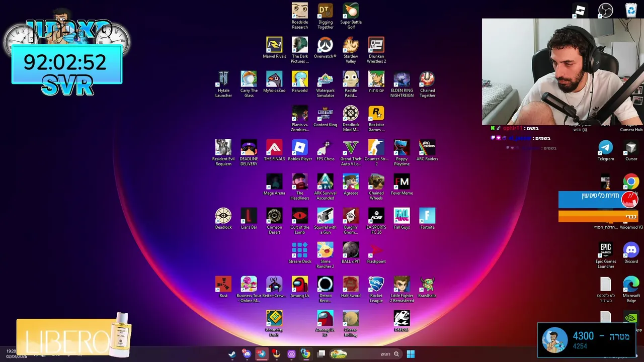Open Fall Guys
The image size is (644, 362).
[401, 219]
